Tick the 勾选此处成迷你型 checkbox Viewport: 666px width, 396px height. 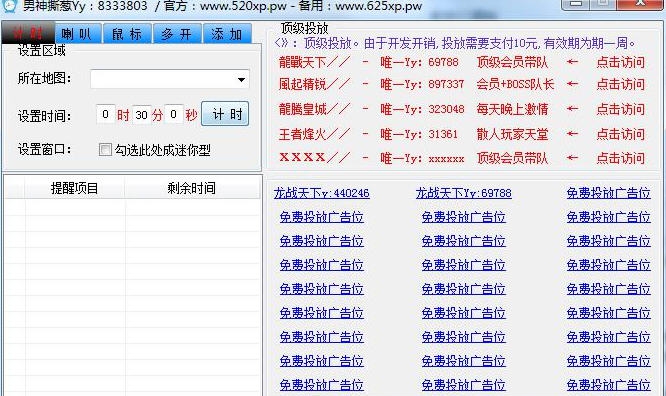(x=105, y=150)
